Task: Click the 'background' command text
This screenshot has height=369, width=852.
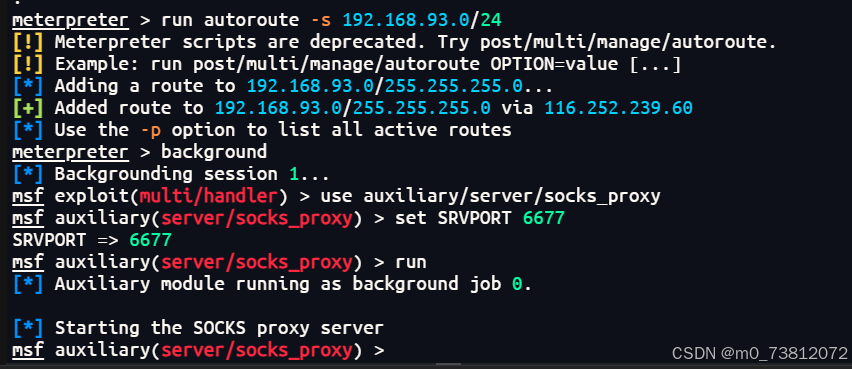Action: tap(214, 152)
